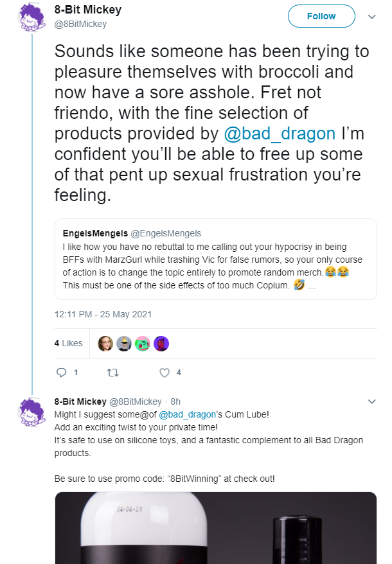
Task: Open the 8h timestamp on the reply tweet
Action: pyautogui.click(x=175, y=401)
